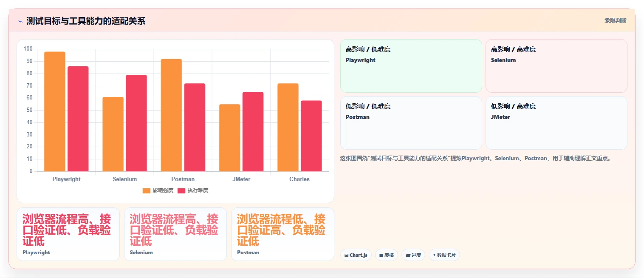Click the lightning icon beside the title

pyautogui.click(x=20, y=21)
